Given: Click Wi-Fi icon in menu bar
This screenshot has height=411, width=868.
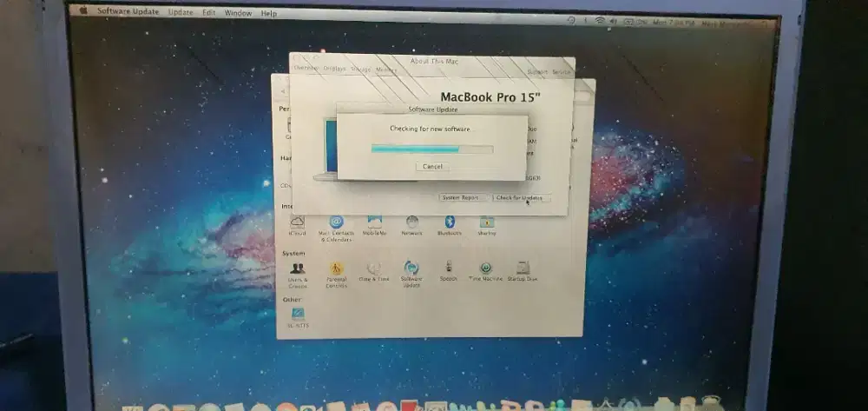Looking at the screenshot, I should pyautogui.click(x=600, y=21).
